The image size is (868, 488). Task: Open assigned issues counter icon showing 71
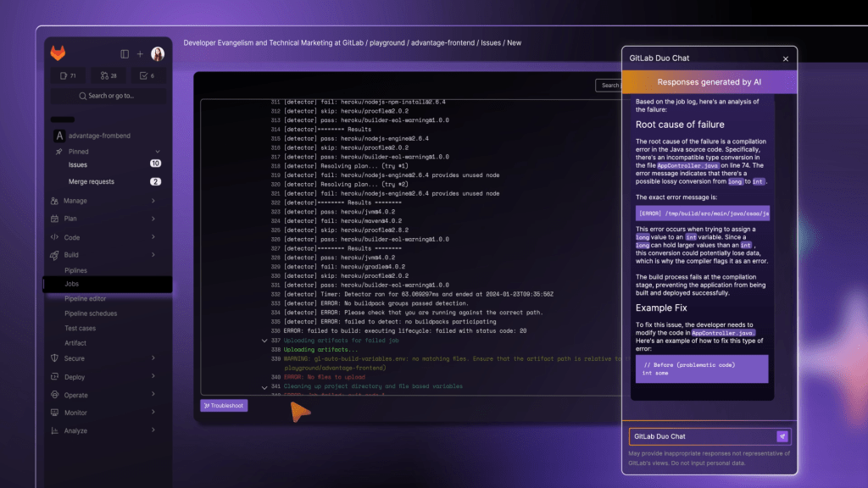point(67,75)
